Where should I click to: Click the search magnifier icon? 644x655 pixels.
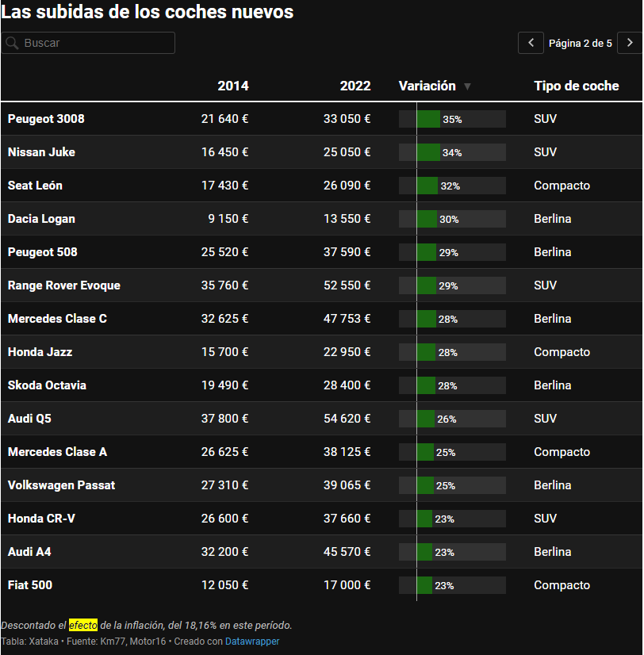click(12, 43)
